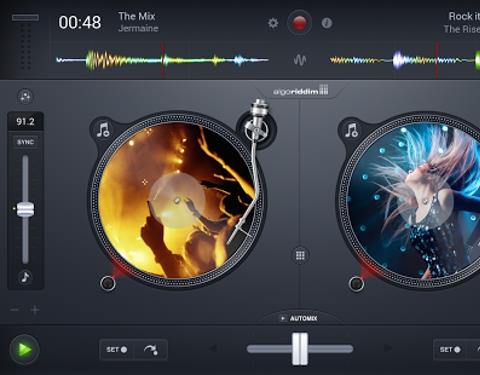Toggle AUTOMIX mode
480x375 pixels.
coord(299,318)
